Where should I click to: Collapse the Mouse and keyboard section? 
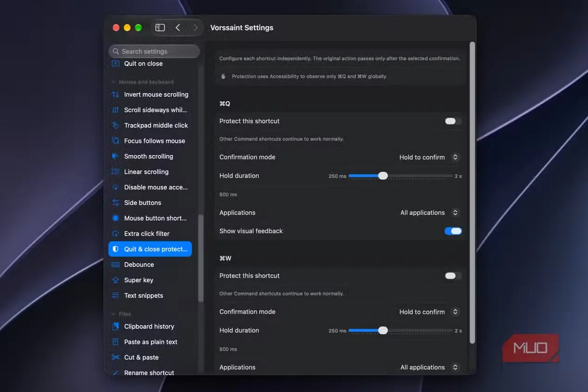pyautogui.click(x=113, y=82)
